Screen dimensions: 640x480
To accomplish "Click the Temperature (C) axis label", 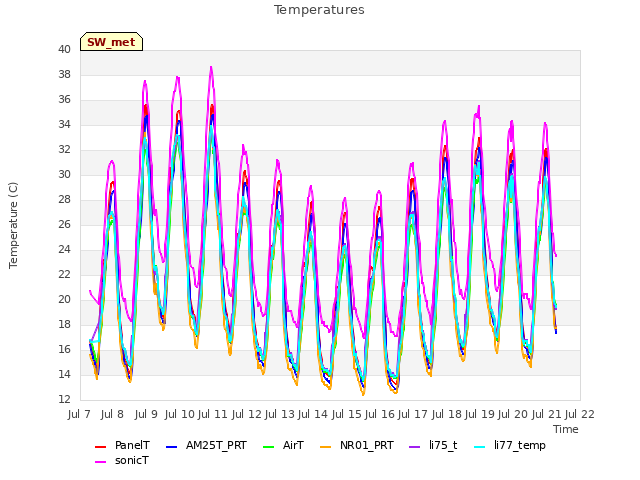I will pos(13,225).
